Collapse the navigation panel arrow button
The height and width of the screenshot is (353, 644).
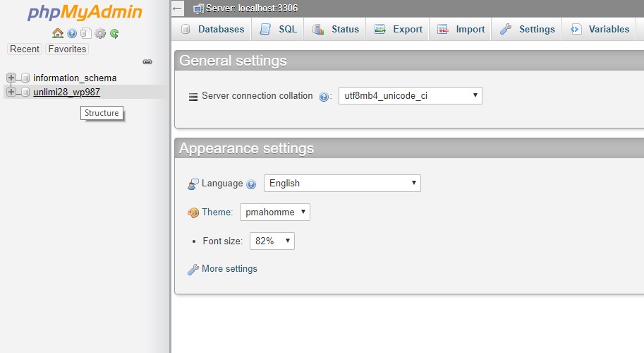click(x=178, y=8)
